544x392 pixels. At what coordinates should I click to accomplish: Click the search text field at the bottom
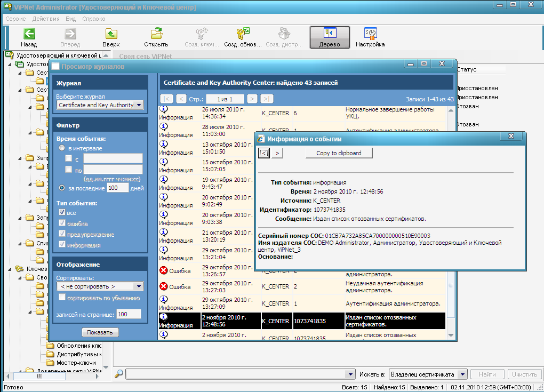tap(236, 374)
